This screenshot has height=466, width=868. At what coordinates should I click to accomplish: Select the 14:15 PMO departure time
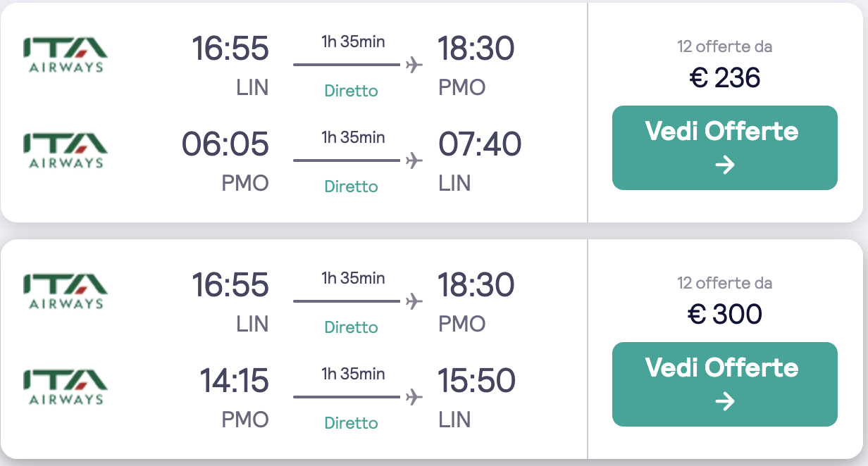[x=235, y=381]
